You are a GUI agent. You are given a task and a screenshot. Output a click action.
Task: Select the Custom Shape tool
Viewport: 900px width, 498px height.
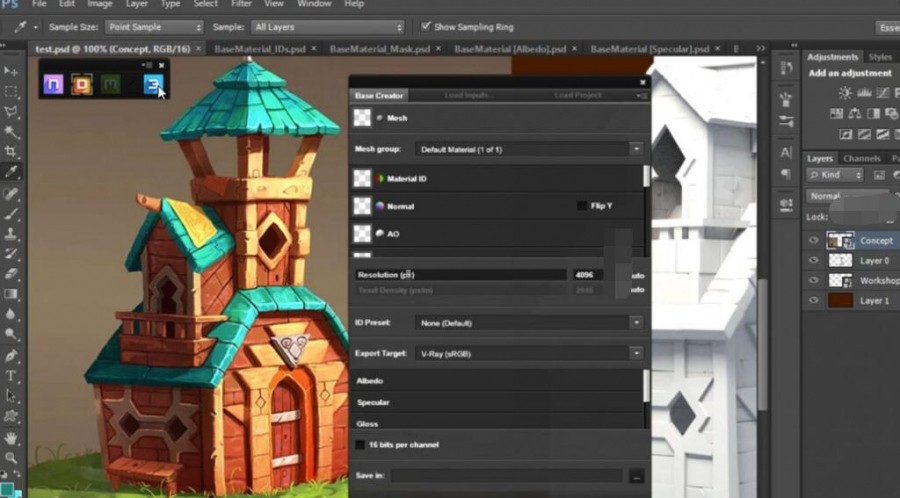click(x=10, y=416)
